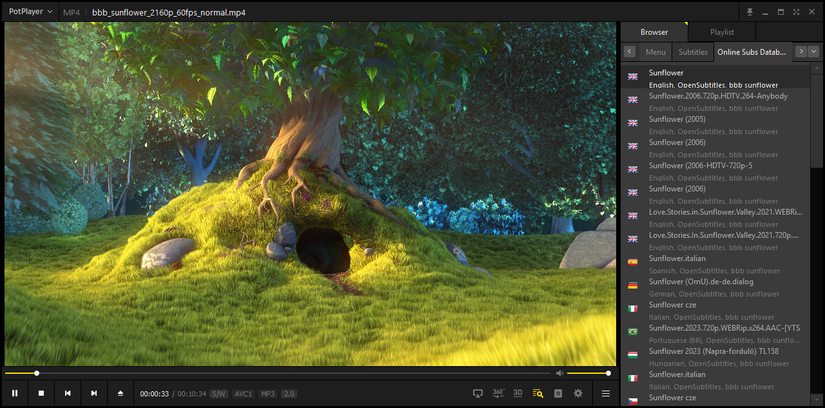This screenshot has height=408, width=825.
Task: Select 'Sunflower (OmU).de-de.dialog' German subtitle
Action: point(715,286)
